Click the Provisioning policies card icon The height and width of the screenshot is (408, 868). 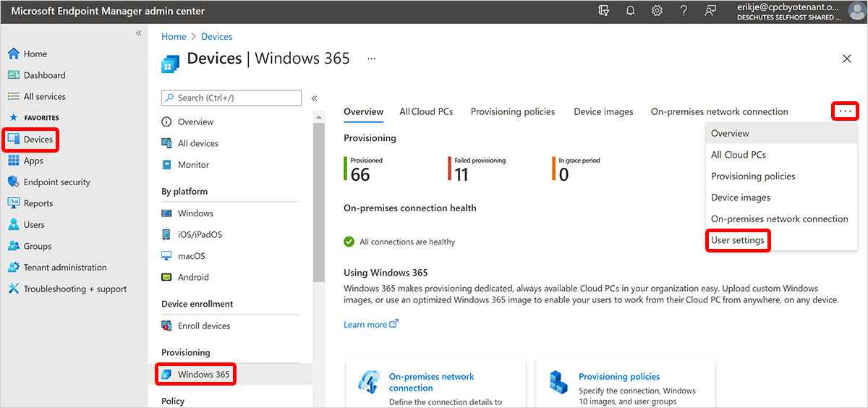tap(559, 382)
